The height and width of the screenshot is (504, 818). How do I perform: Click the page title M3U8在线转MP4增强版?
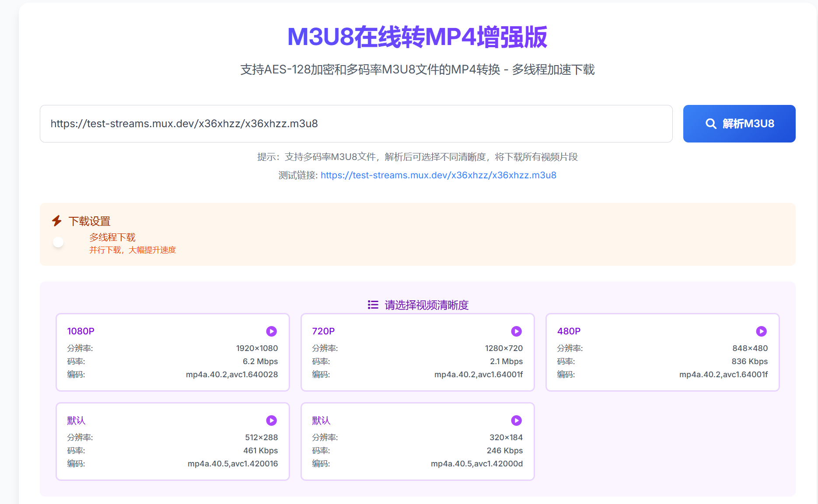coord(417,38)
